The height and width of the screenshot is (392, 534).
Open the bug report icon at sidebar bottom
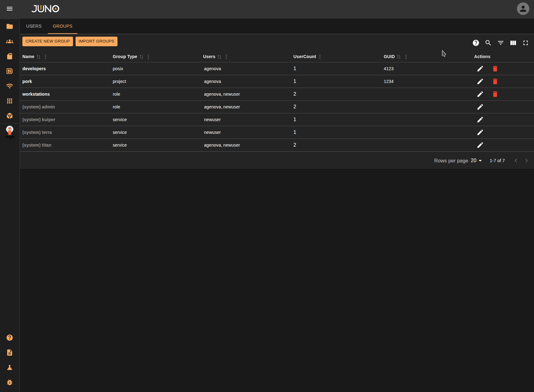coord(10,382)
